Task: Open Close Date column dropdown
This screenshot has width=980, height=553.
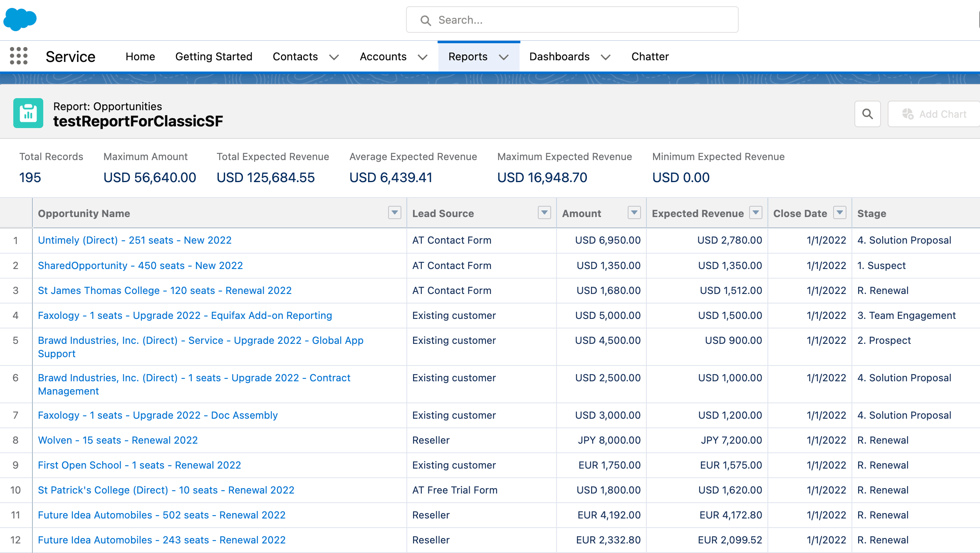Action: (840, 212)
